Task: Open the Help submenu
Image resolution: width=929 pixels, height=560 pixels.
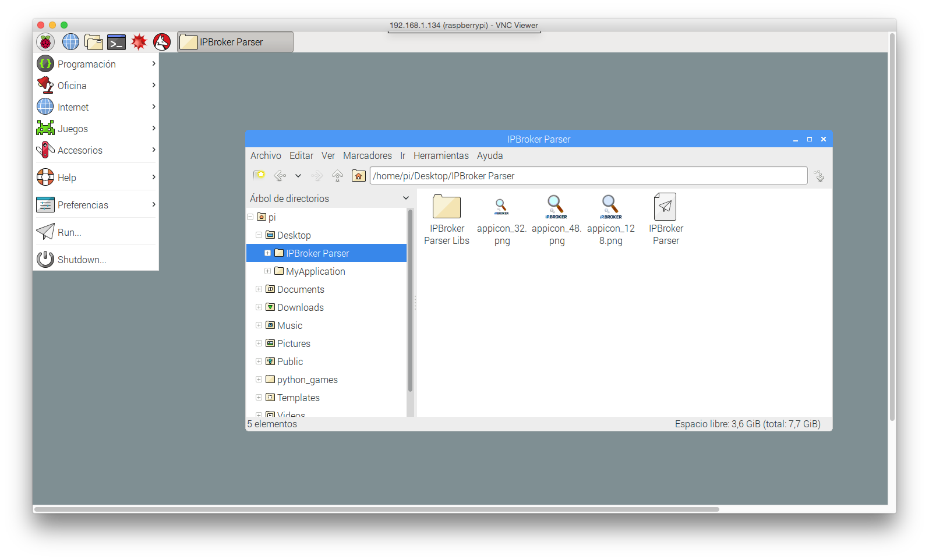Action: [x=96, y=178]
